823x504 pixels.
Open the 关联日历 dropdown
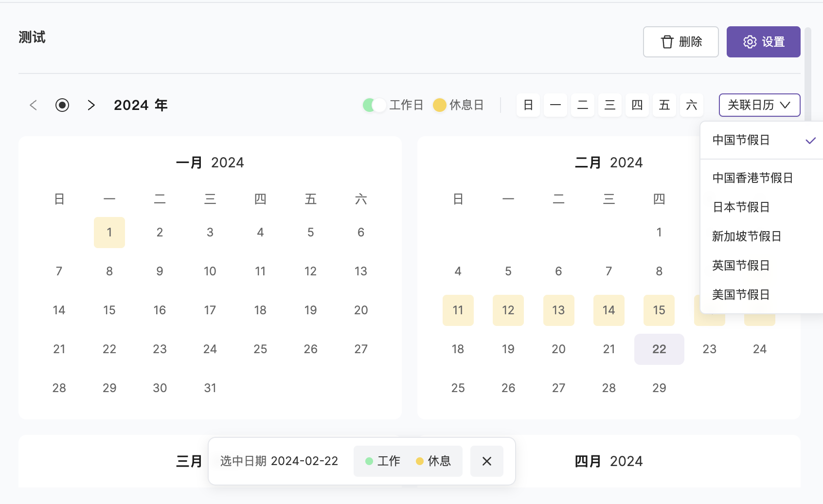click(x=760, y=105)
